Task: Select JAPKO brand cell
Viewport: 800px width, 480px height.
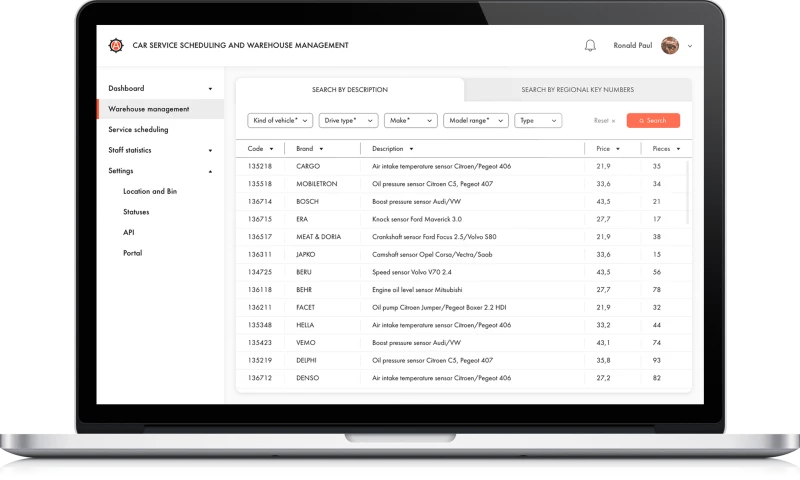Action: pos(306,255)
